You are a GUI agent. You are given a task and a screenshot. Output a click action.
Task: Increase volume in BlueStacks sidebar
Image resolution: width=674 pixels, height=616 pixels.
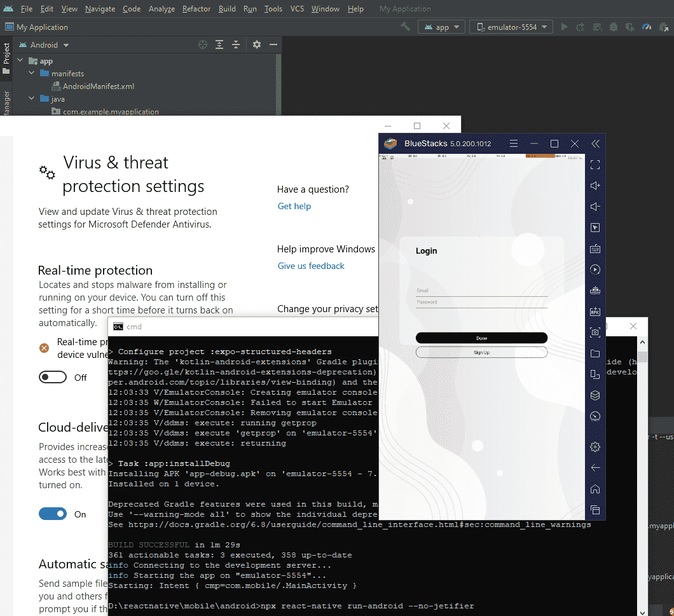(595, 186)
